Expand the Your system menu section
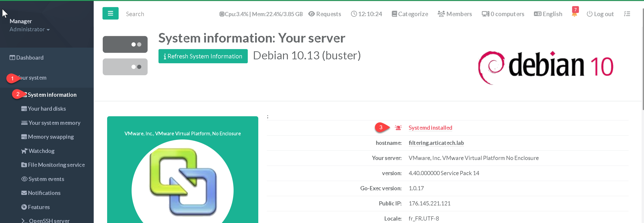 pos(33,78)
